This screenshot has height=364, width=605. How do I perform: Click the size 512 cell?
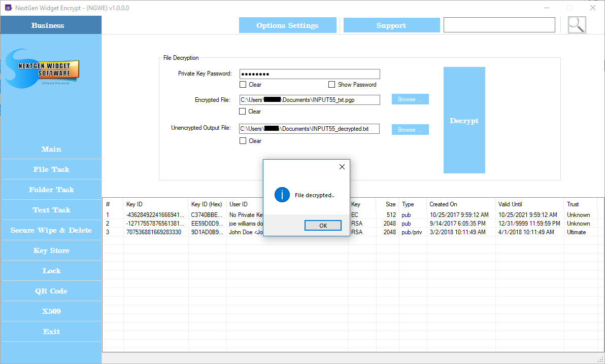(x=391, y=215)
